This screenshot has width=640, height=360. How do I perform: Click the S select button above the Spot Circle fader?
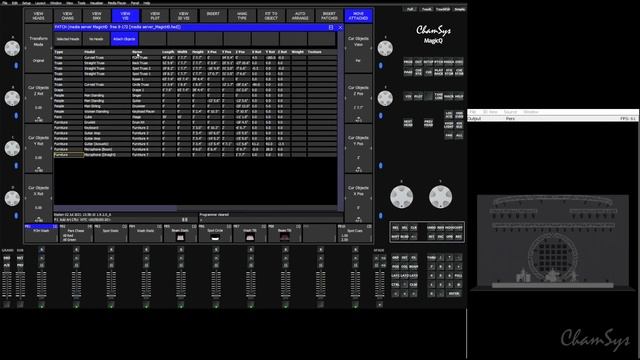pos(216,249)
